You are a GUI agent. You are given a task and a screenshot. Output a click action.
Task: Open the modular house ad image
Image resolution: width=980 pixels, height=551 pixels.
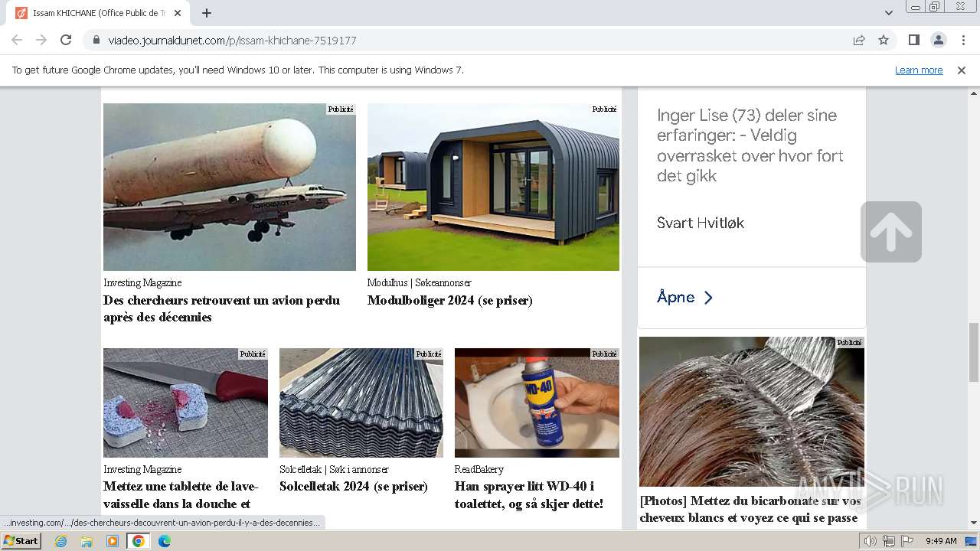click(x=493, y=187)
